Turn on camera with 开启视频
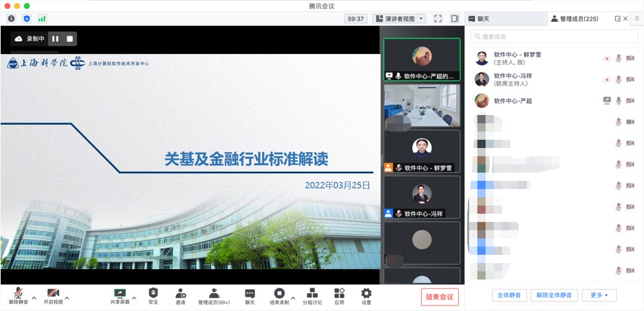644x311 pixels. (53, 296)
